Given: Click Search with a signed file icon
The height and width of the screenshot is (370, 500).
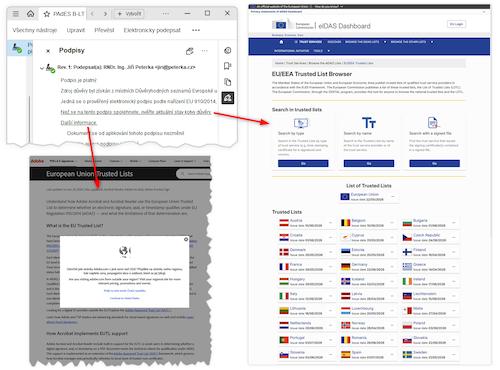Looking at the screenshot, I should point(433,123).
